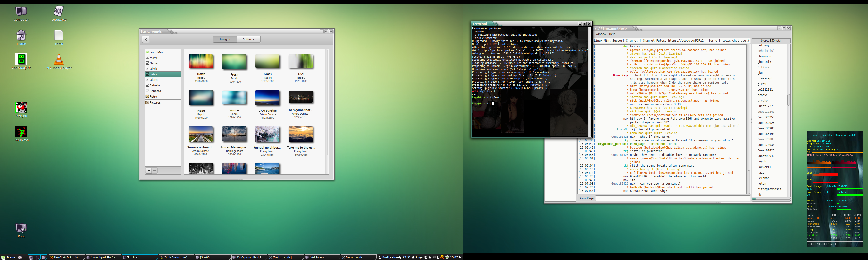Choose the Winter wallpaper thumbnail
The width and height of the screenshot is (868, 260).
[234, 98]
